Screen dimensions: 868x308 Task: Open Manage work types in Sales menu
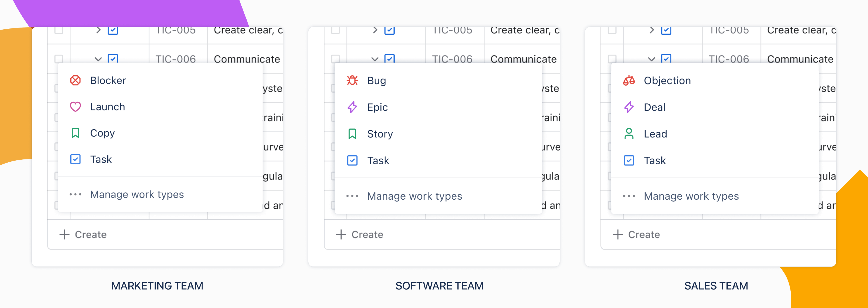[x=715, y=196]
